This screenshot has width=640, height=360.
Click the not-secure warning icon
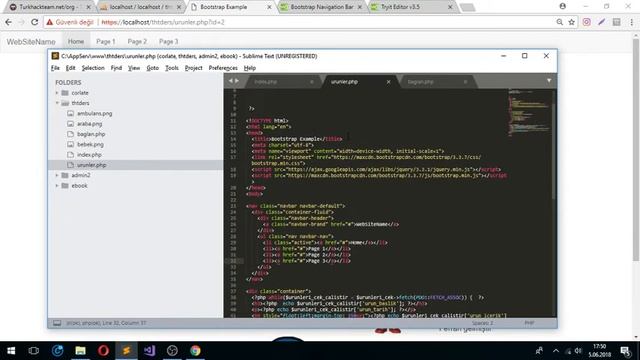49,22
